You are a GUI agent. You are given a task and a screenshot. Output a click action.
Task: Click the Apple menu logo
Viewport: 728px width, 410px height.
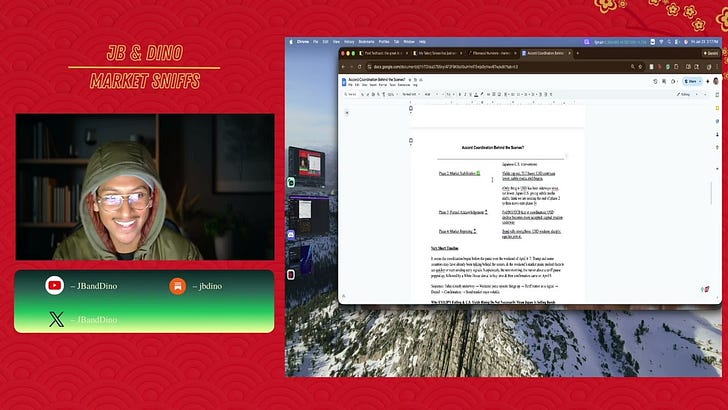click(x=291, y=42)
